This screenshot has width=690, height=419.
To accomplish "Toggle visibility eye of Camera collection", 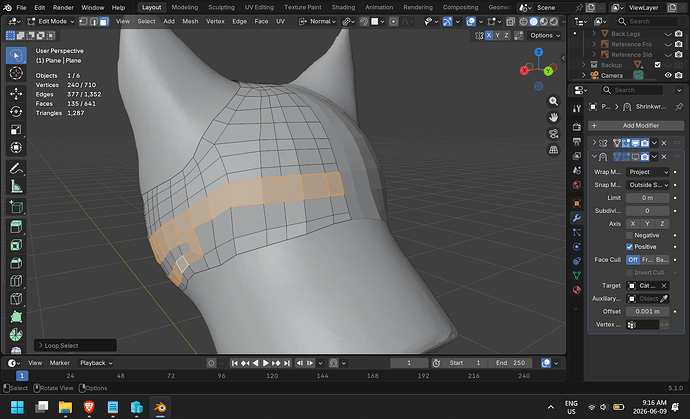I will tap(668, 75).
